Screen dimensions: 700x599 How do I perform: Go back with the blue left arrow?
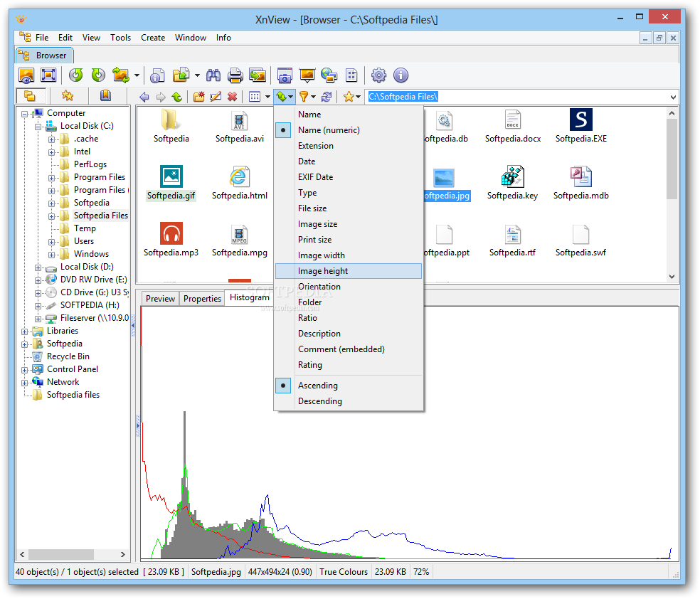click(x=144, y=97)
